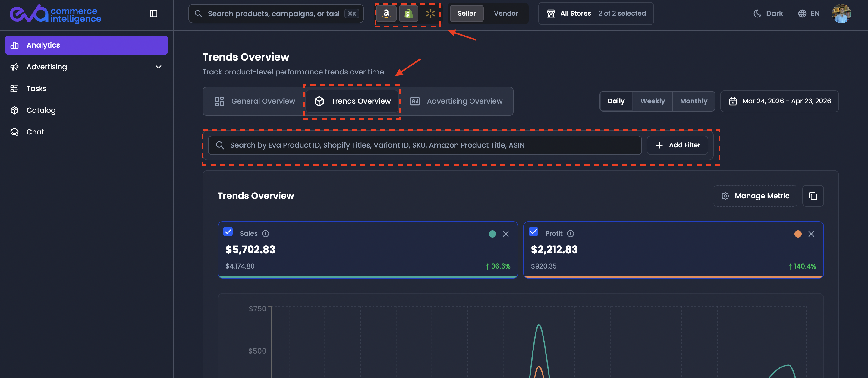This screenshot has height=378, width=868.
Task: Select Daily granularity
Action: tap(616, 101)
